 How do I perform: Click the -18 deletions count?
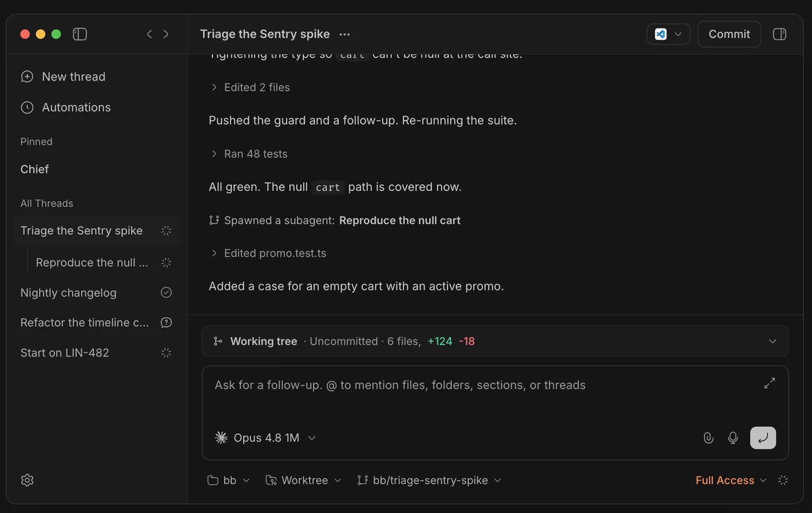pos(467,341)
